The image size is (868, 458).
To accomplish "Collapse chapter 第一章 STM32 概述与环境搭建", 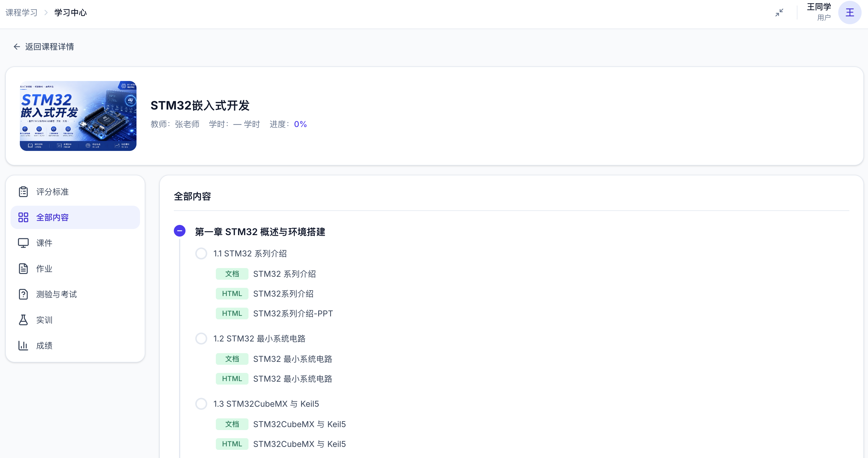I will coord(180,231).
